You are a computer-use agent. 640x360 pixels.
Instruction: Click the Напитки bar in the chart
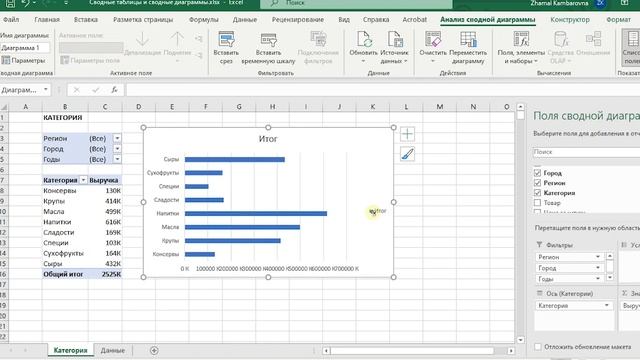coord(256,213)
